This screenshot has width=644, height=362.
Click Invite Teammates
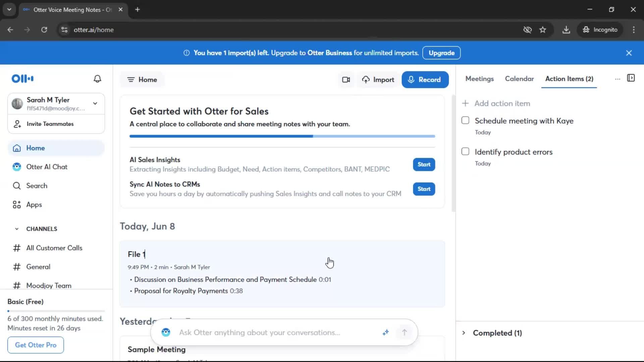(56, 124)
